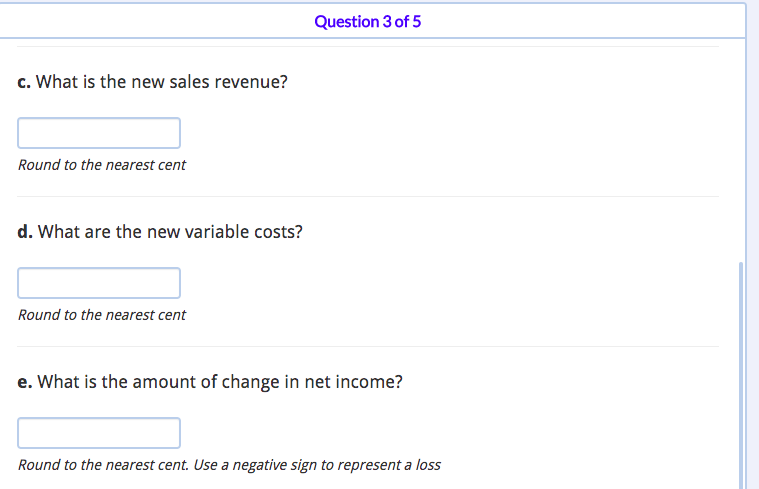Click the bold "c." question label
The height and width of the screenshot is (489, 759).
24,82
